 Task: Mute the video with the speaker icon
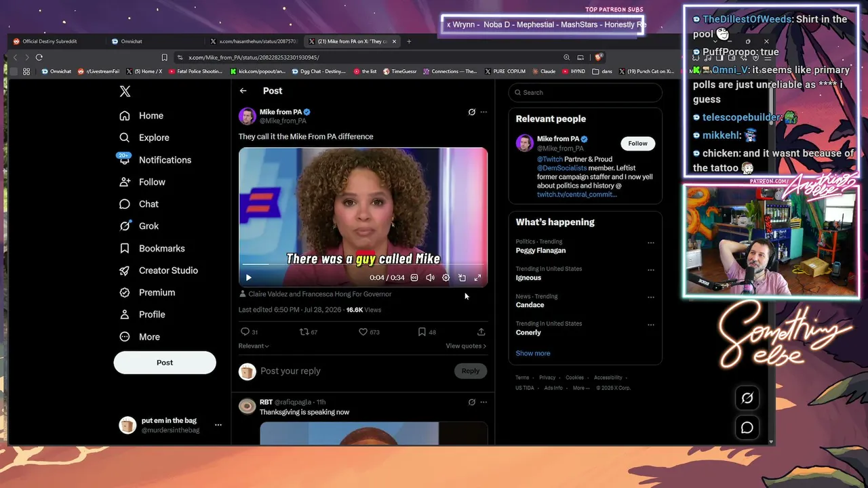click(430, 278)
